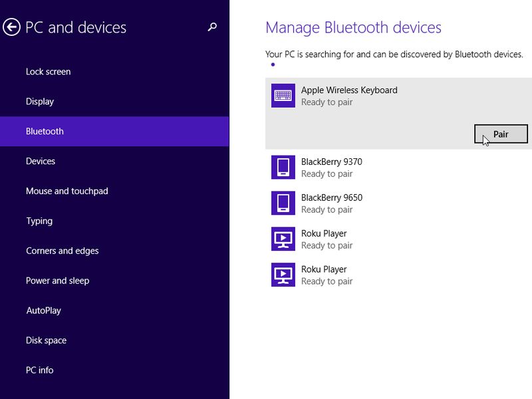Open Corners and edges settings

(114, 251)
